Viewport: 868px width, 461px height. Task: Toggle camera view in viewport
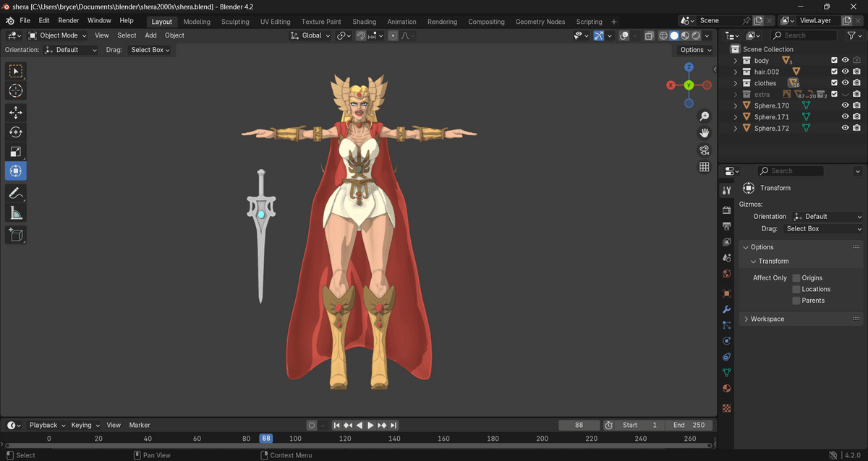(x=704, y=150)
